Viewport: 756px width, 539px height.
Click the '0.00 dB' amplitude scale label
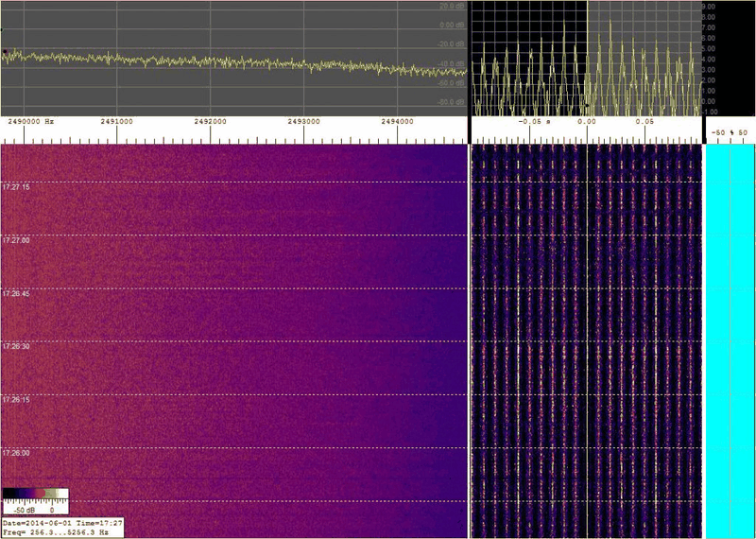click(453, 26)
